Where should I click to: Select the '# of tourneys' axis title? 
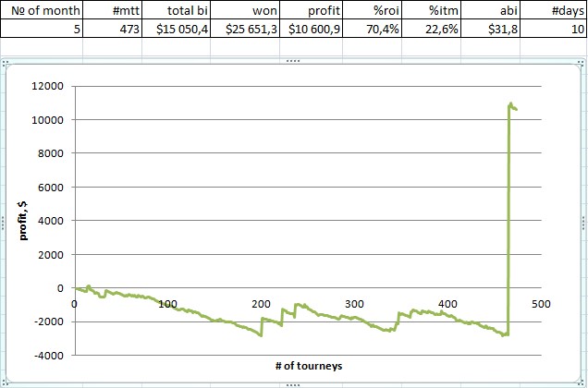(309, 366)
